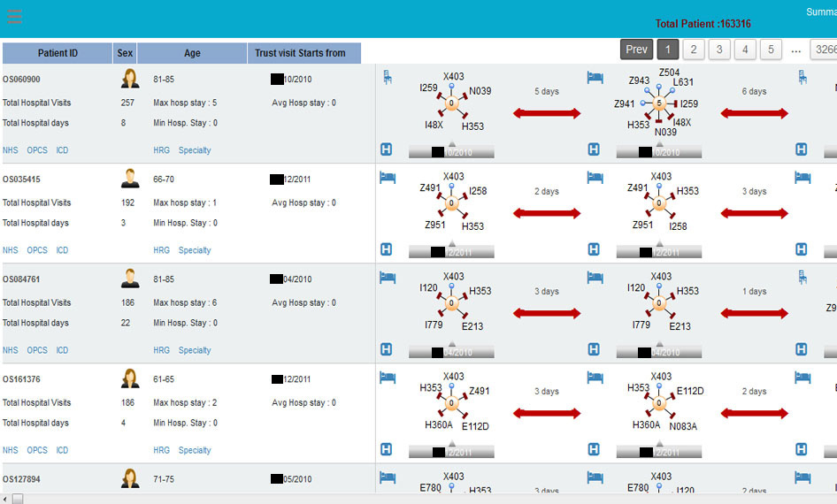Click date slider under OS084761 first visit
The width and height of the screenshot is (837, 504).
(451, 351)
